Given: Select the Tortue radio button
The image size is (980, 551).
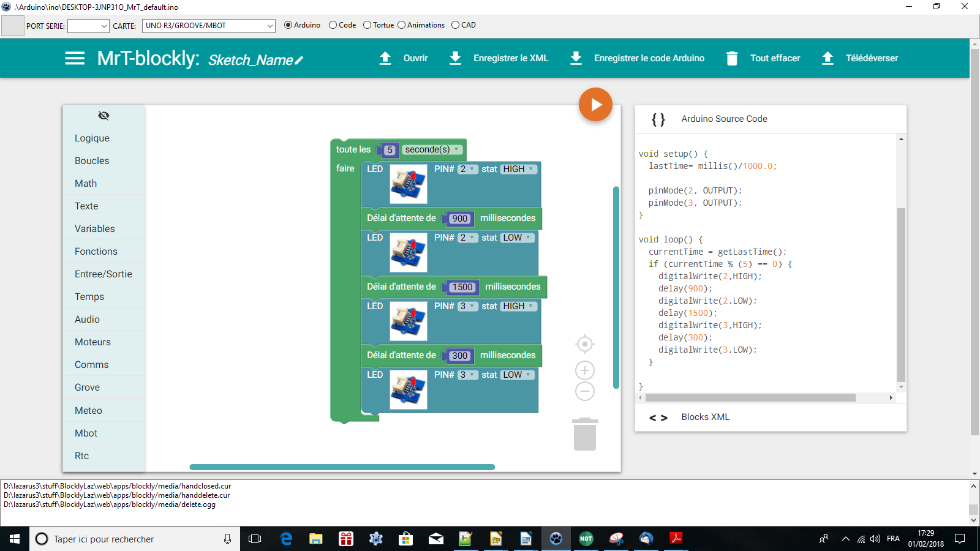Looking at the screenshot, I should click(367, 25).
